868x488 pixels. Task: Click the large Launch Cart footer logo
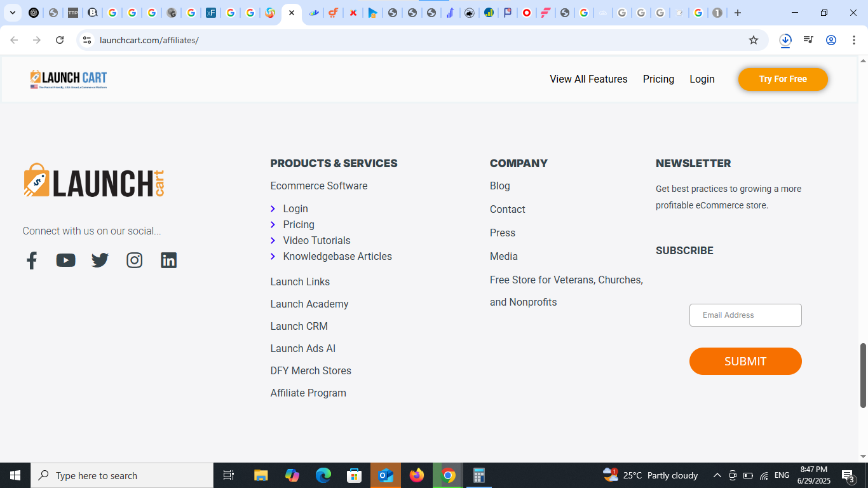pyautogui.click(x=94, y=181)
